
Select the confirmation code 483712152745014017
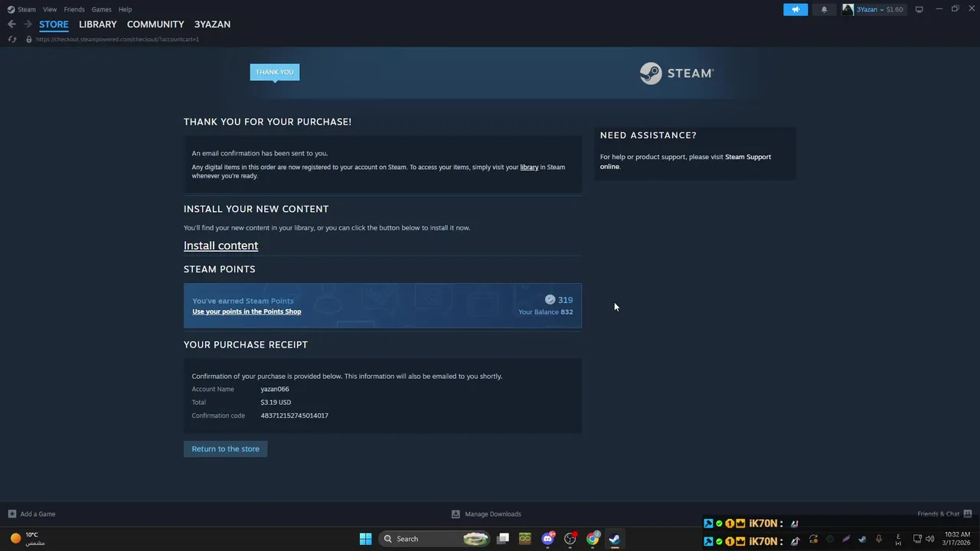tap(294, 416)
